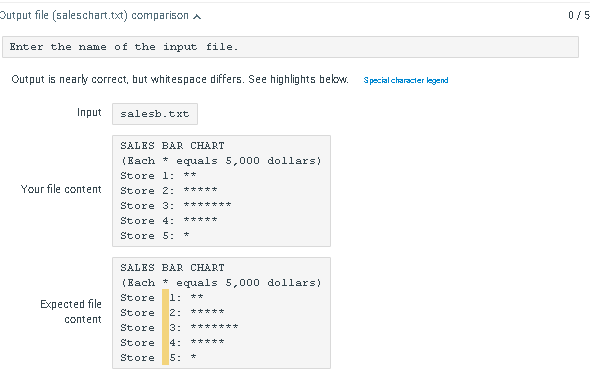Image resolution: width=602 pixels, height=385 pixels.
Task: Collapse the output file comparison chevron
Action: [197, 16]
